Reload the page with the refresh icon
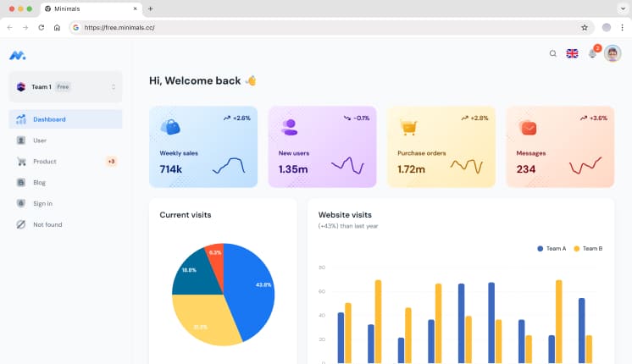Image resolution: width=632 pixels, height=364 pixels. pyautogui.click(x=42, y=27)
